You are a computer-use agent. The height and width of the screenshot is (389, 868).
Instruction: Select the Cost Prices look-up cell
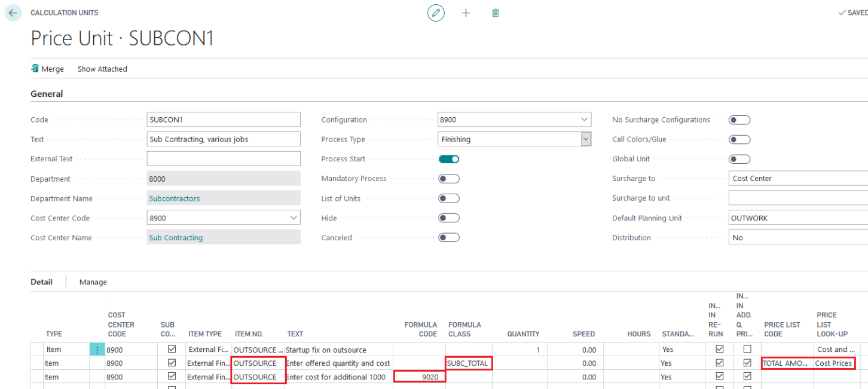point(834,363)
